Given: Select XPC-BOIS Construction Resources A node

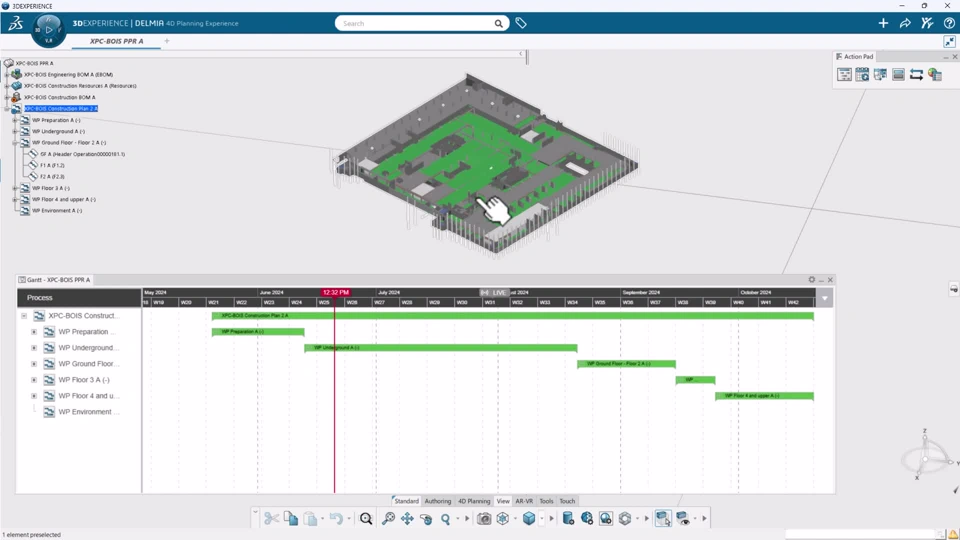Looking at the screenshot, I should [x=80, y=86].
